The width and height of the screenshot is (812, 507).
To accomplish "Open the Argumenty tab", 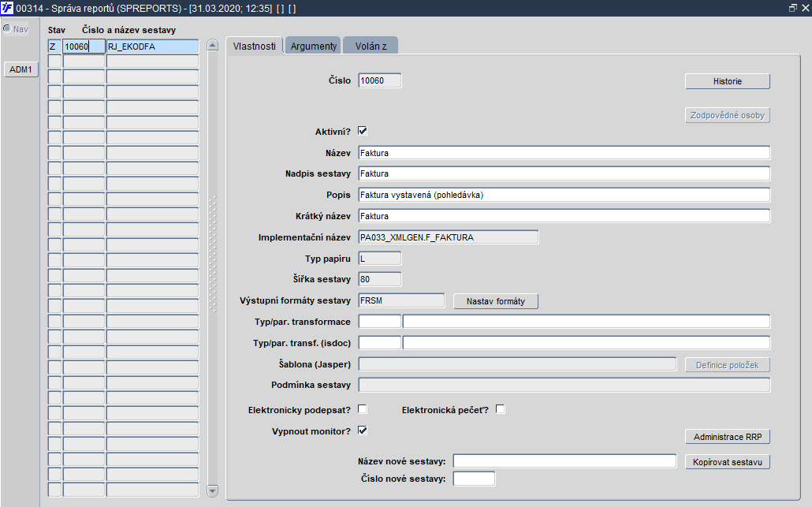I will (x=313, y=46).
